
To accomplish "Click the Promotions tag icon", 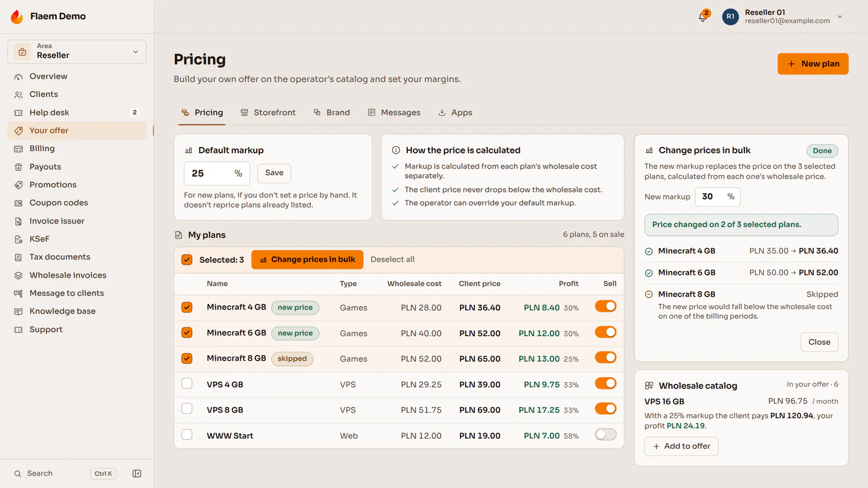I will tap(18, 185).
